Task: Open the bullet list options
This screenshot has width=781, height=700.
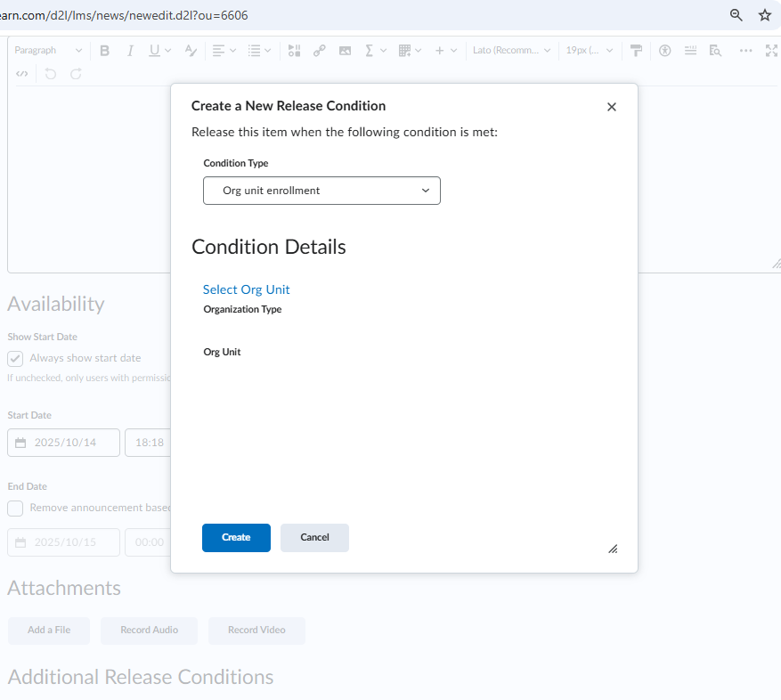Action: click(259, 51)
